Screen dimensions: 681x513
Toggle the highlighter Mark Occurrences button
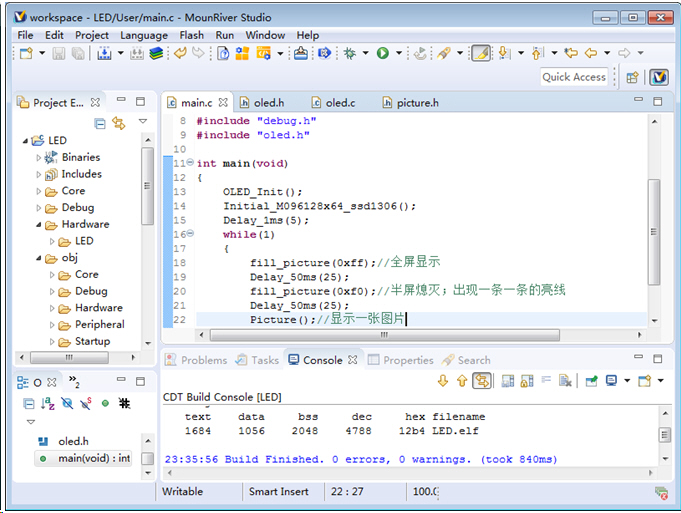point(481,53)
